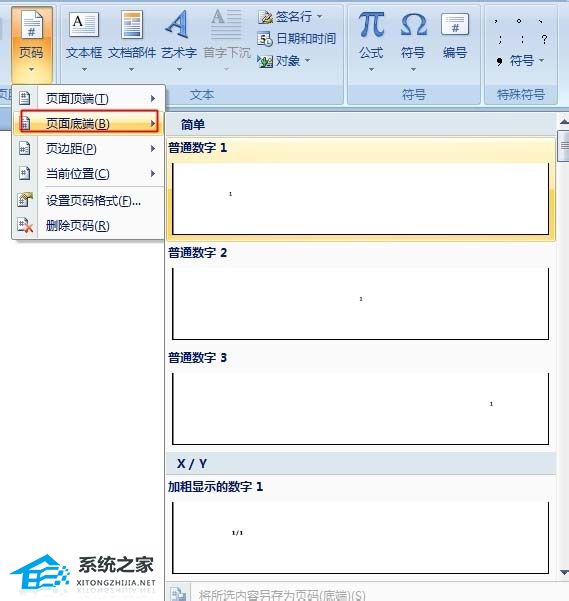Image resolution: width=569 pixels, height=601 pixels.
Task: Click the 首字下沉 drop cap icon
Action: coord(226,25)
